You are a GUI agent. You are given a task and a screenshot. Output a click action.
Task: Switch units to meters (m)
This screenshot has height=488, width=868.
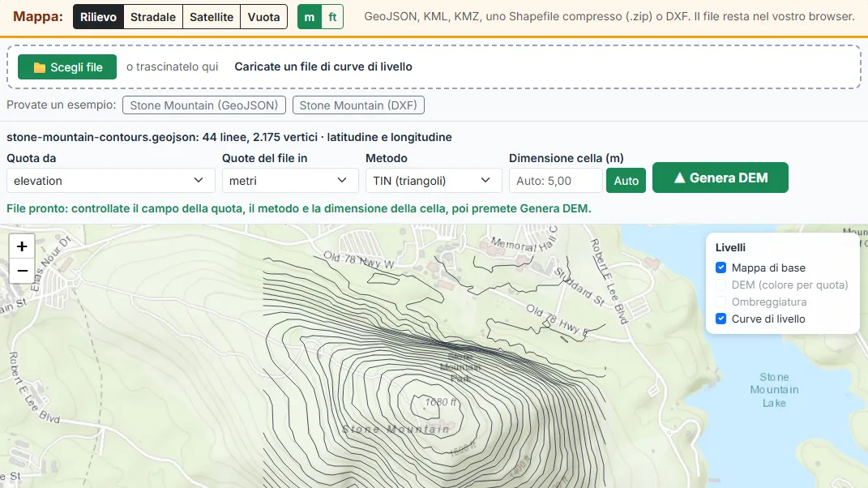(310, 16)
